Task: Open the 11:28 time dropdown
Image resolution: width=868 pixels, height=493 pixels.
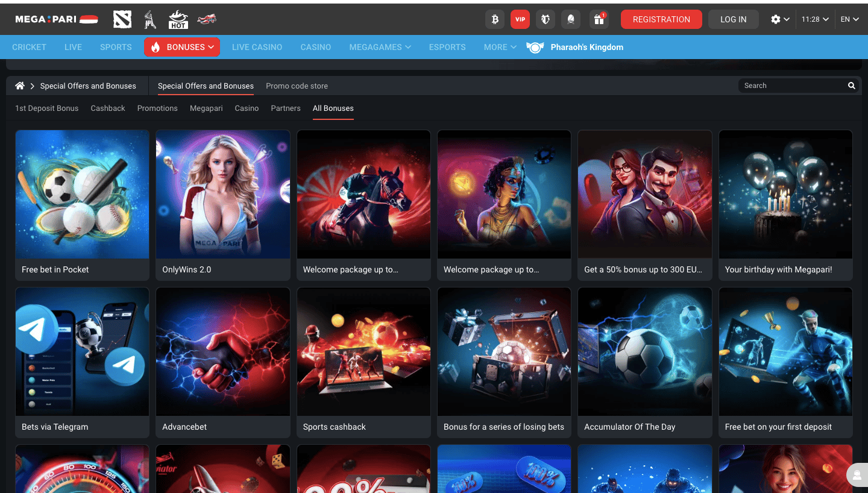Action: pos(816,19)
